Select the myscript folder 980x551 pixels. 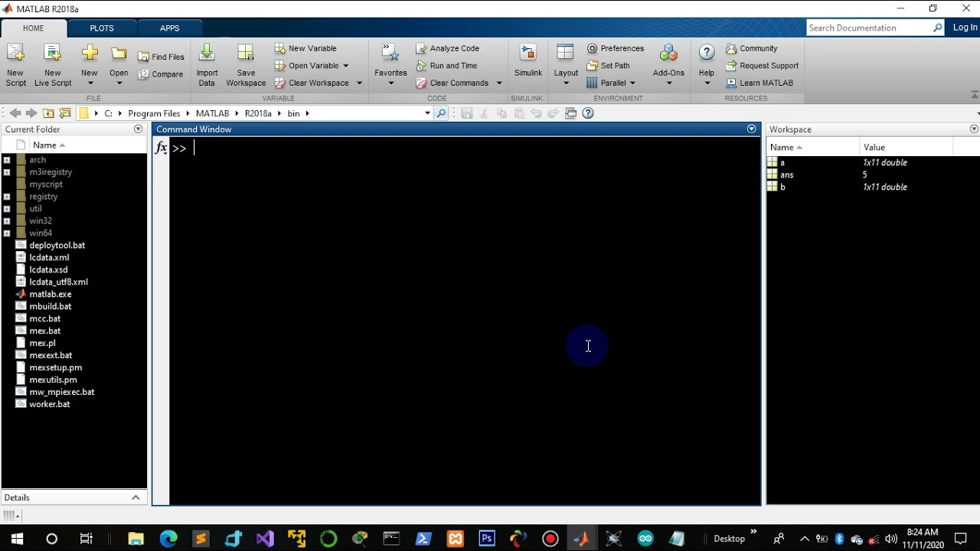(46, 184)
